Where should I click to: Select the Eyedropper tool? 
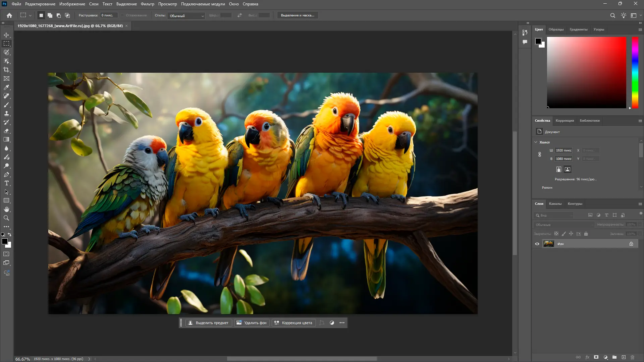point(6,87)
